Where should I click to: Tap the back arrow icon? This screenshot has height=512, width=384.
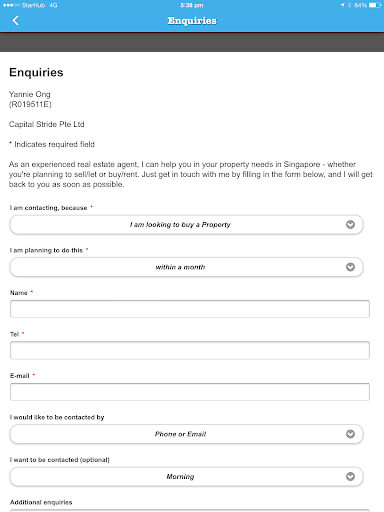15,20
